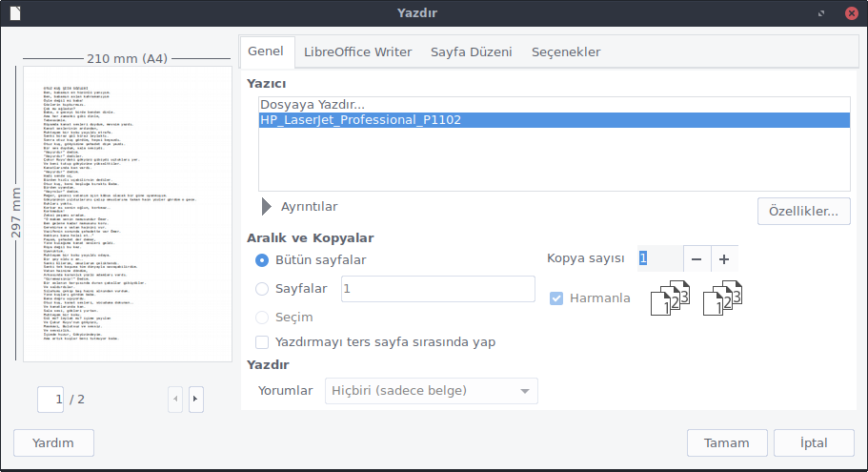The image size is (868, 472).
Task: Select the Bütün sayfalar radio button
Action: (x=262, y=259)
